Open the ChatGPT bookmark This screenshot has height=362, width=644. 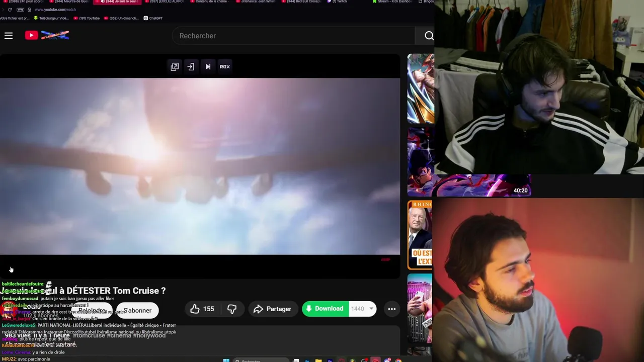point(153,18)
